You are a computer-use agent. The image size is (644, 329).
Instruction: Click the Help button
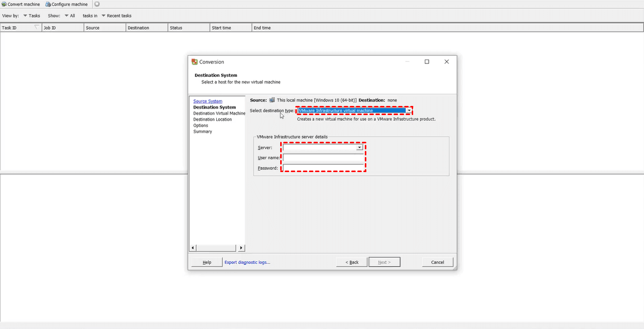click(x=207, y=262)
